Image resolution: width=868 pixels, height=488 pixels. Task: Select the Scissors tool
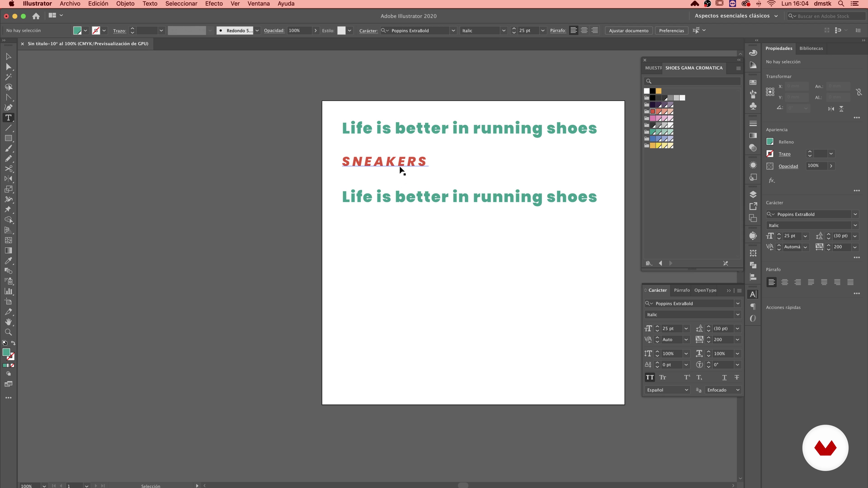coord(8,169)
